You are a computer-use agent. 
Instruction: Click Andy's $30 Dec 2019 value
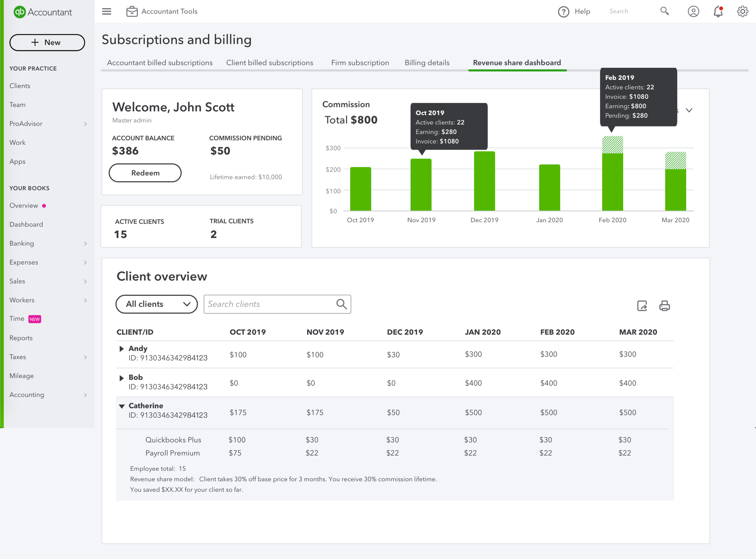[393, 355]
